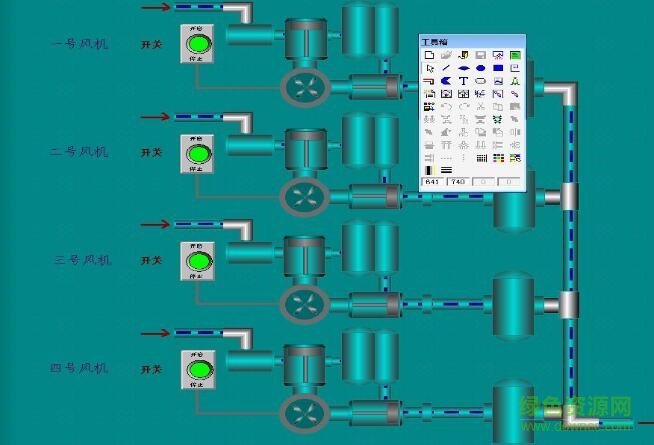Click the copy pages icon in toolbox
654x445 pixels.
pos(498,107)
